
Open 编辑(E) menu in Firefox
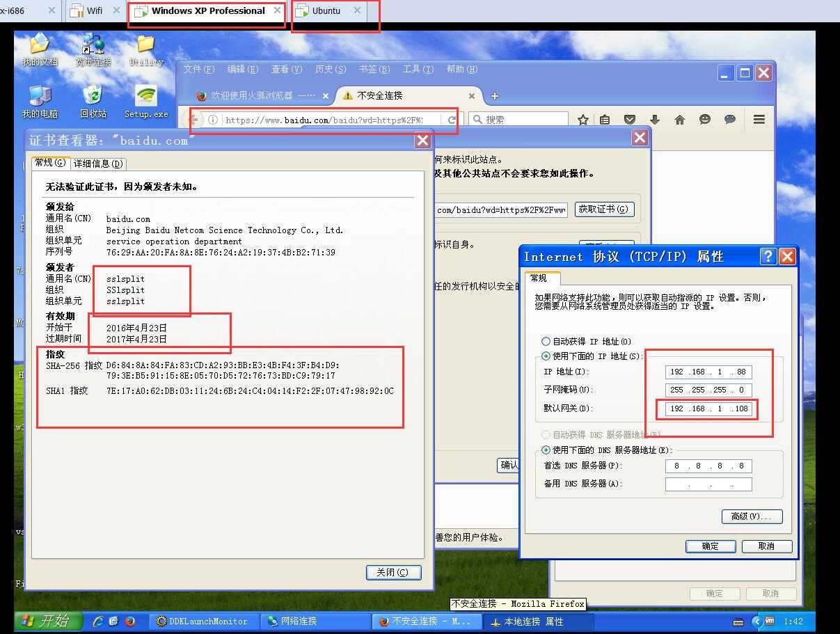point(243,70)
